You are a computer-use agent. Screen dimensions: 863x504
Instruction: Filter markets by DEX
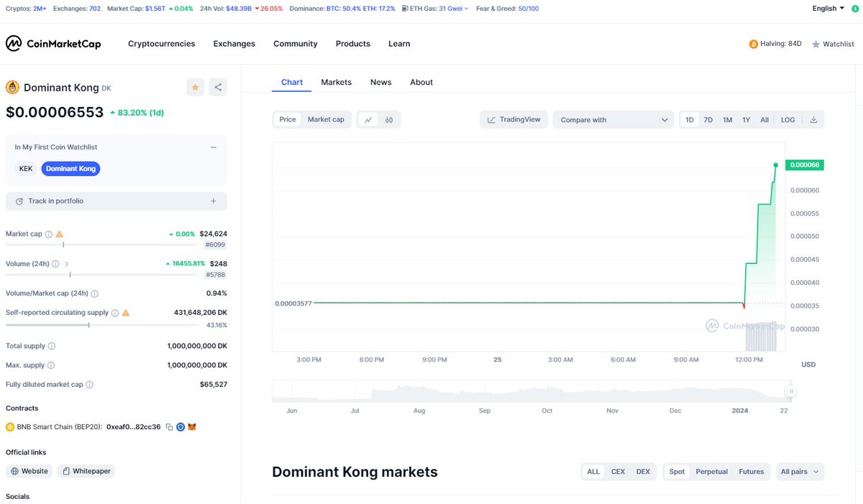click(643, 472)
